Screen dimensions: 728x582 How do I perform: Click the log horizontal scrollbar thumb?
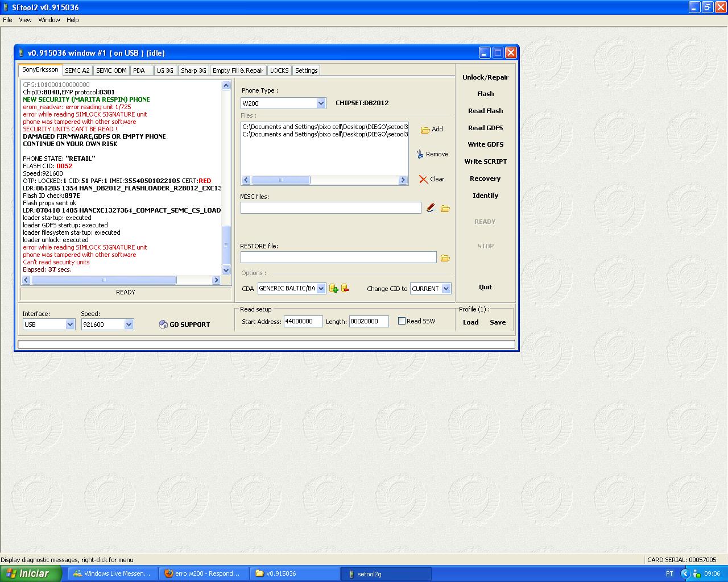point(104,280)
